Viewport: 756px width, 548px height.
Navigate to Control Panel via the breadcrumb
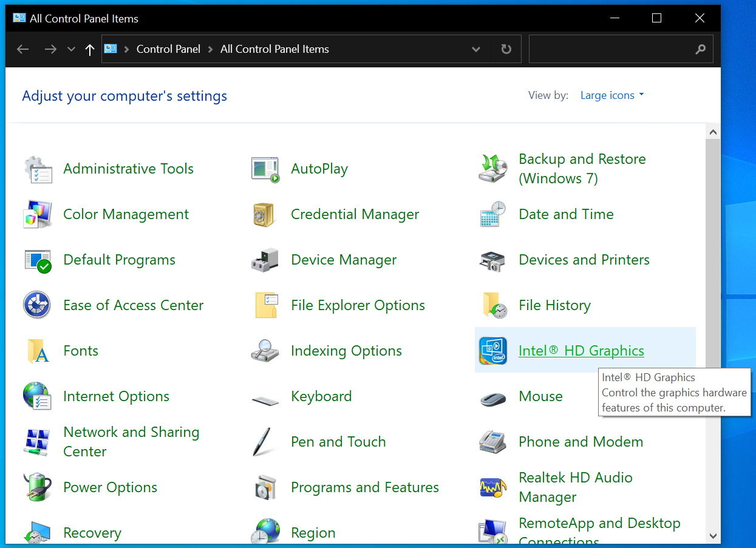coord(168,49)
